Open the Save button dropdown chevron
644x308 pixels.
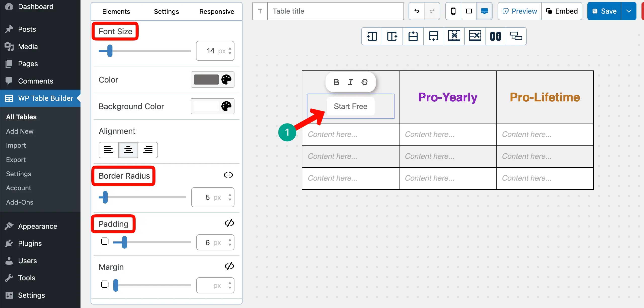[629, 11]
